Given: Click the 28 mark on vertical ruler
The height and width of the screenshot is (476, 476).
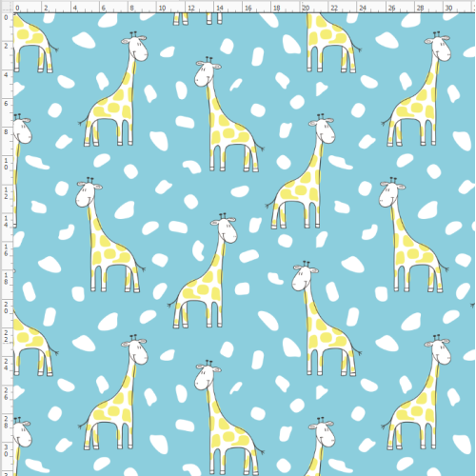Looking at the screenshot, I should tap(6, 423).
